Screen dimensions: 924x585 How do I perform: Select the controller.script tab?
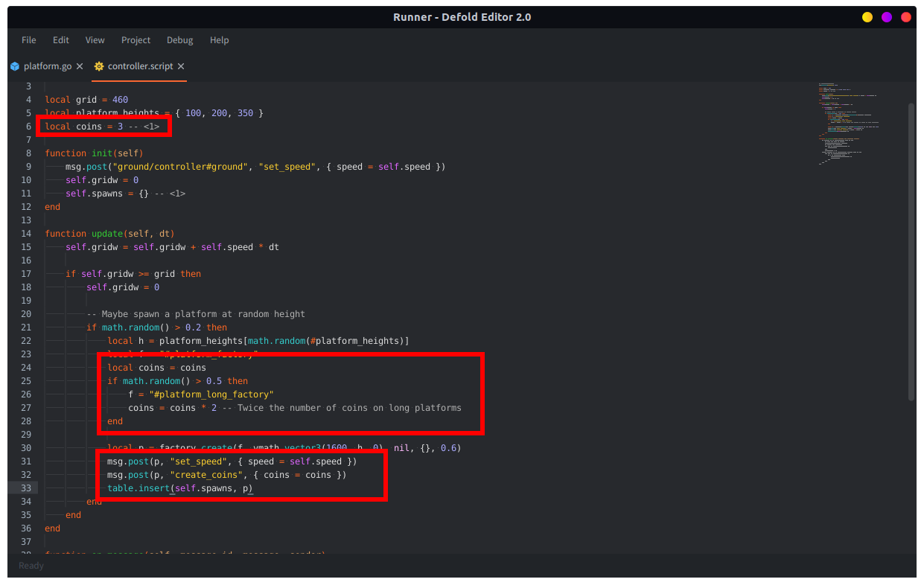pos(140,66)
